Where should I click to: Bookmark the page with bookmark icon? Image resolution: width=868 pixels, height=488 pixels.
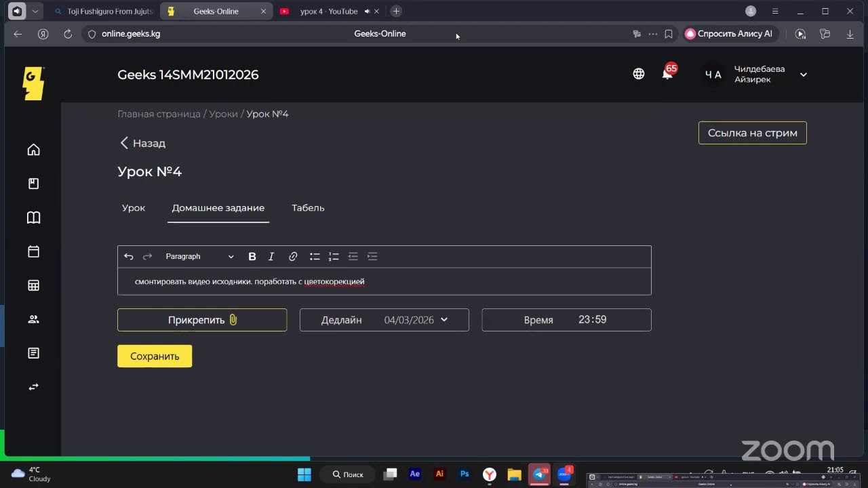pyautogui.click(x=669, y=34)
